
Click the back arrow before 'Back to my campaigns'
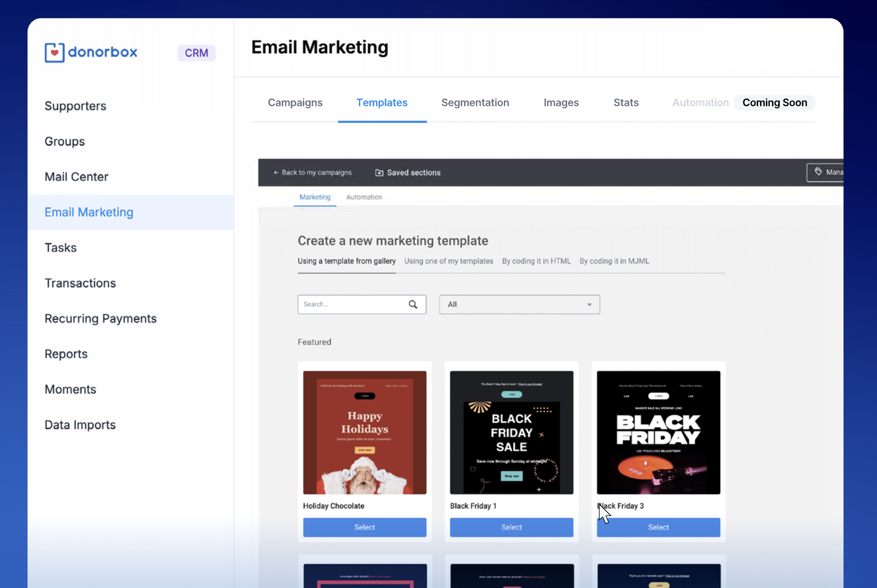pos(275,172)
